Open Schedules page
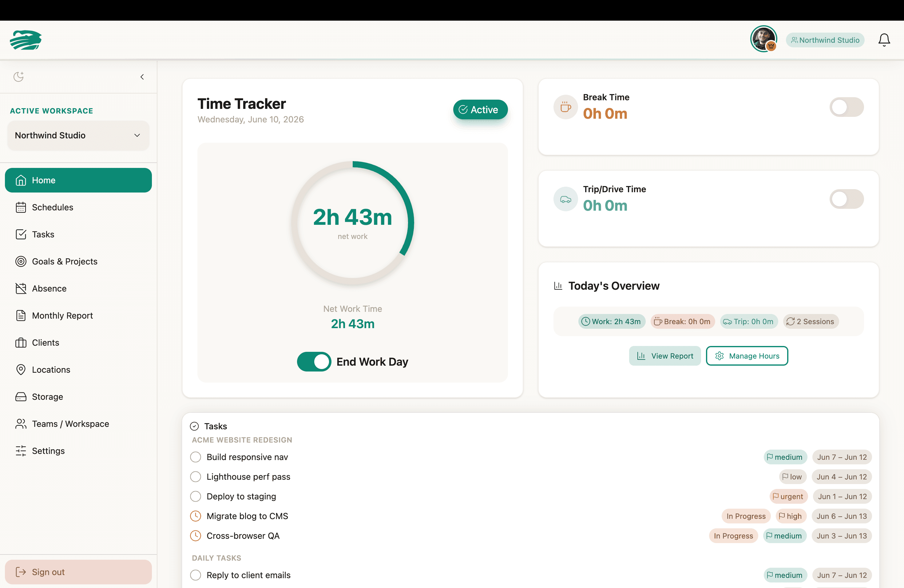Screen dimensions: 904x588 tap(78, 207)
